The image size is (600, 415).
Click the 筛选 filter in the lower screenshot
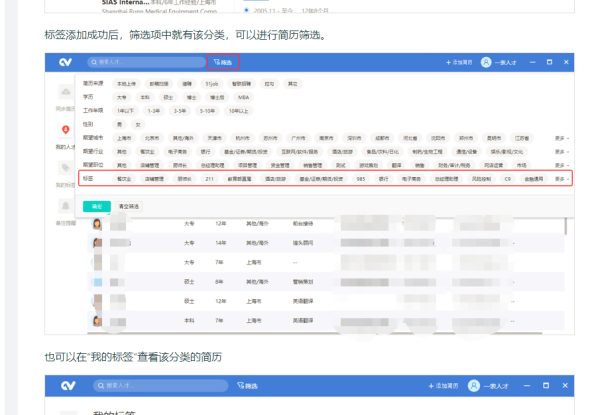[248, 385]
